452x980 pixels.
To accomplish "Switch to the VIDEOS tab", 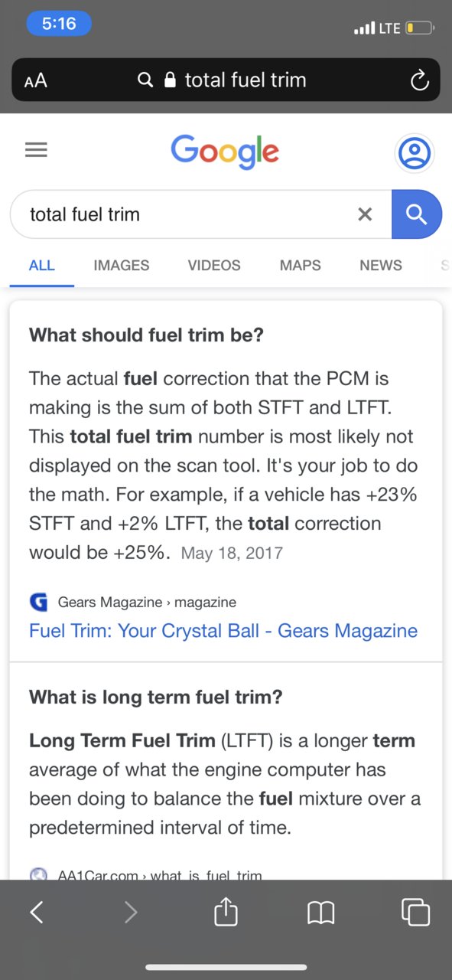I will coord(214,266).
